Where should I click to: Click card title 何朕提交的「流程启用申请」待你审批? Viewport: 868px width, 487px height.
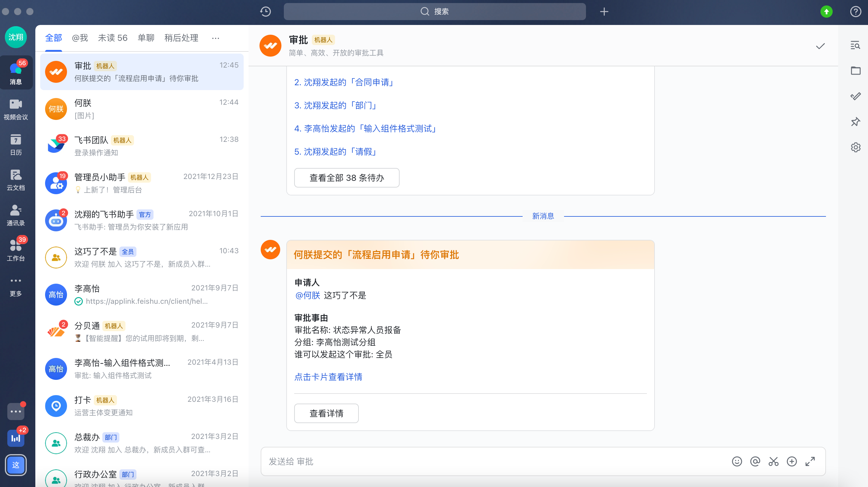coord(376,255)
